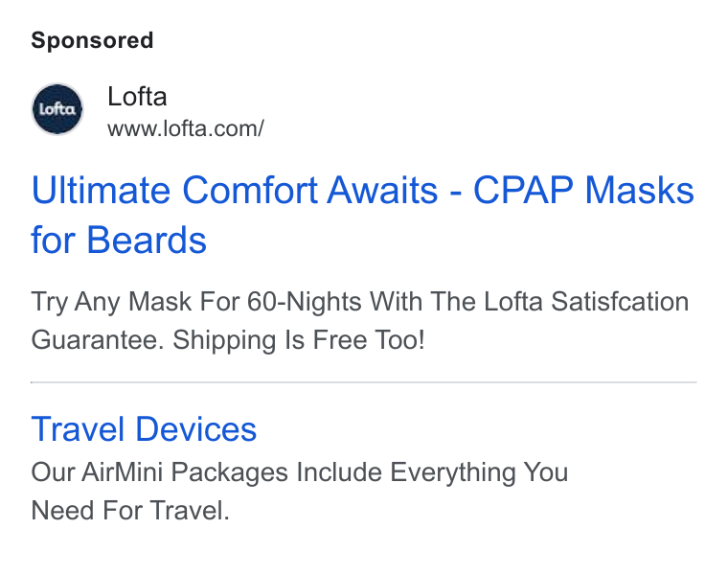728x575 pixels.
Task: Click the Lofta advertiser name
Action: pyautogui.click(x=137, y=97)
